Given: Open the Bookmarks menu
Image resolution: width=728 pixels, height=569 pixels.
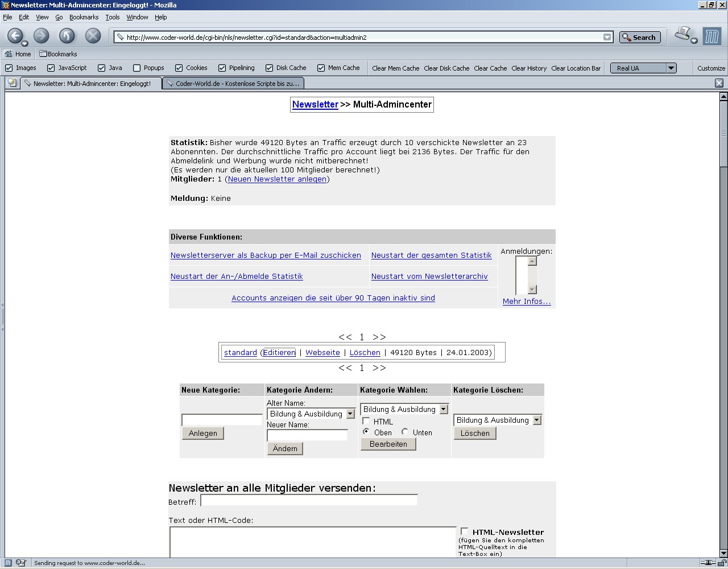Looking at the screenshot, I should [84, 17].
